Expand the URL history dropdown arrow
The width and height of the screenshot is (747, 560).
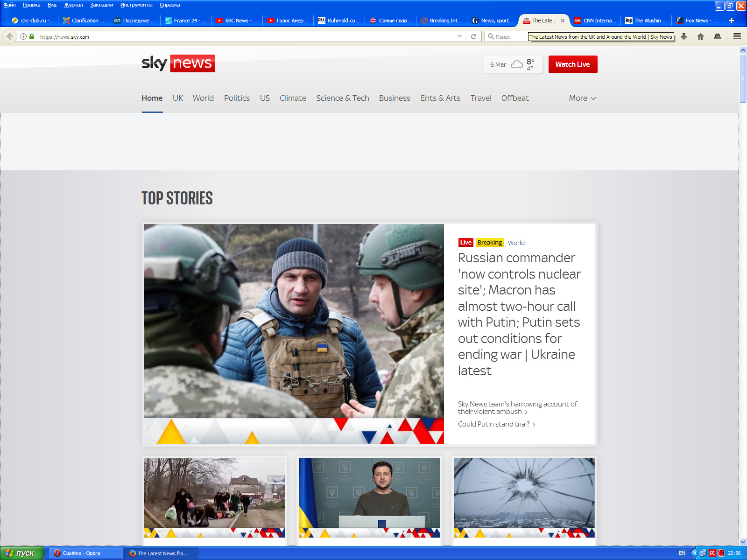click(x=459, y=36)
